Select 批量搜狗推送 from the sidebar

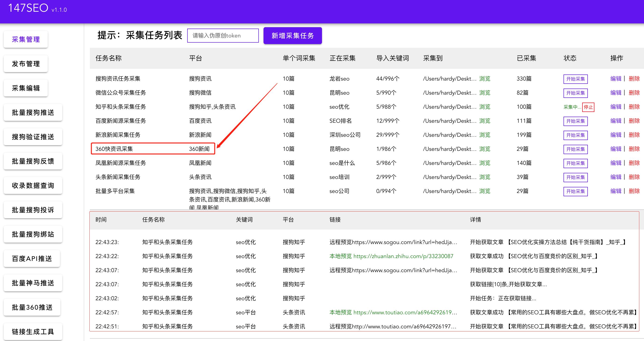click(x=33, y=112)
